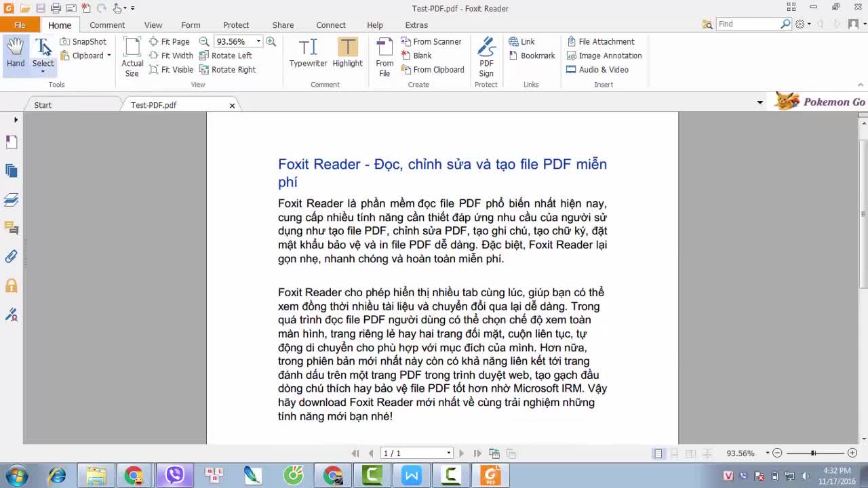Activate the Select text tool
The image size is (868, 488).
43,51
